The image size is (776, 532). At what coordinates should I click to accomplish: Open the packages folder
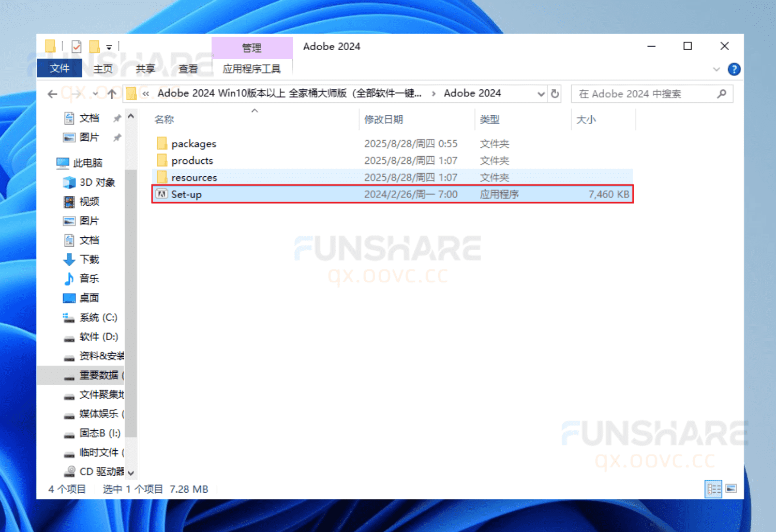[194, 143]
